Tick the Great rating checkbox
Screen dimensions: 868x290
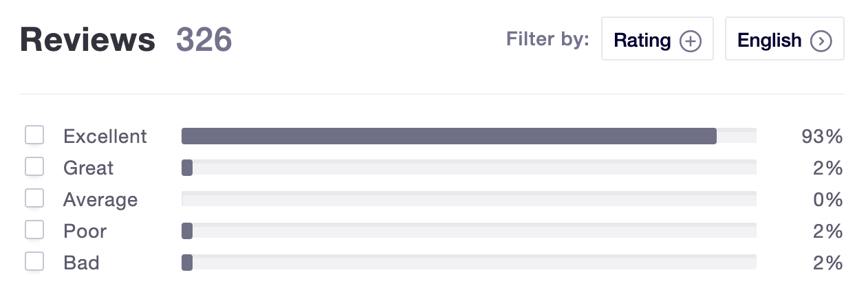pyautogui.click(x=34, y=167)
